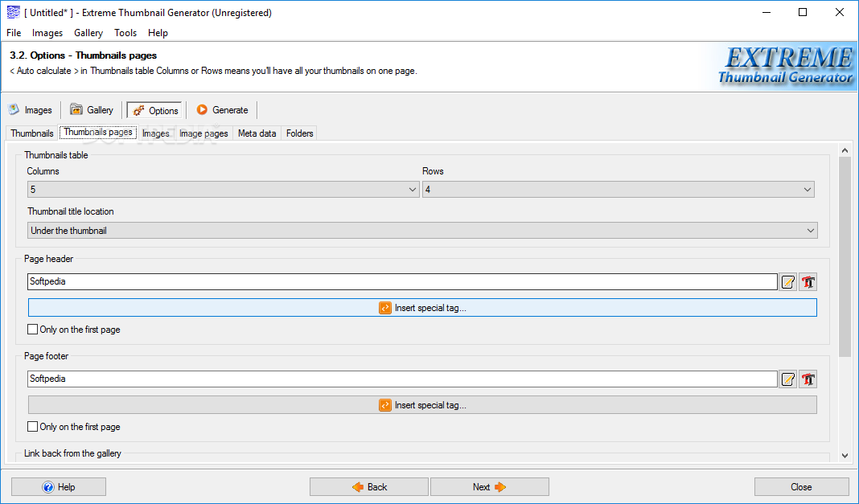
Task: Switch to the Images sub-tab
Action: (x=155, y=133)
